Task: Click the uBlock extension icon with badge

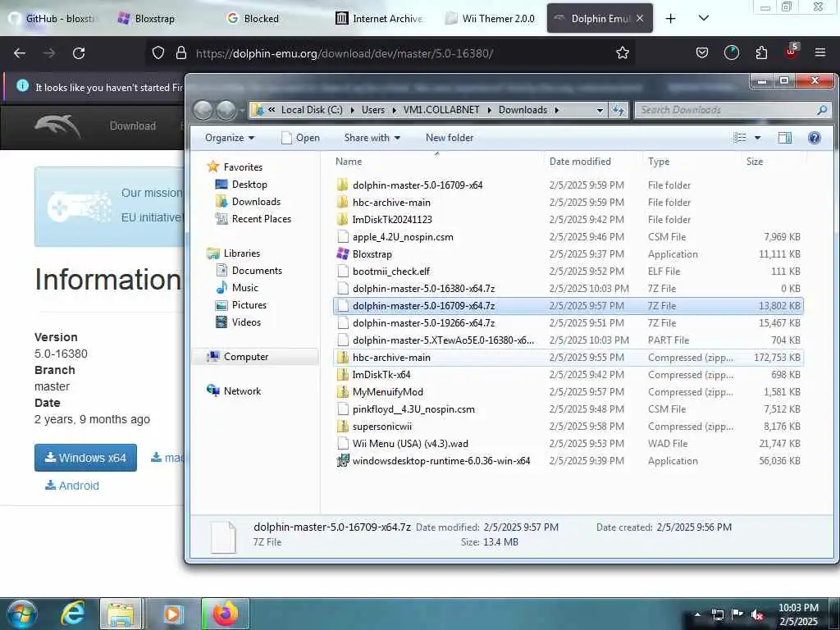Action: [792, 52]
